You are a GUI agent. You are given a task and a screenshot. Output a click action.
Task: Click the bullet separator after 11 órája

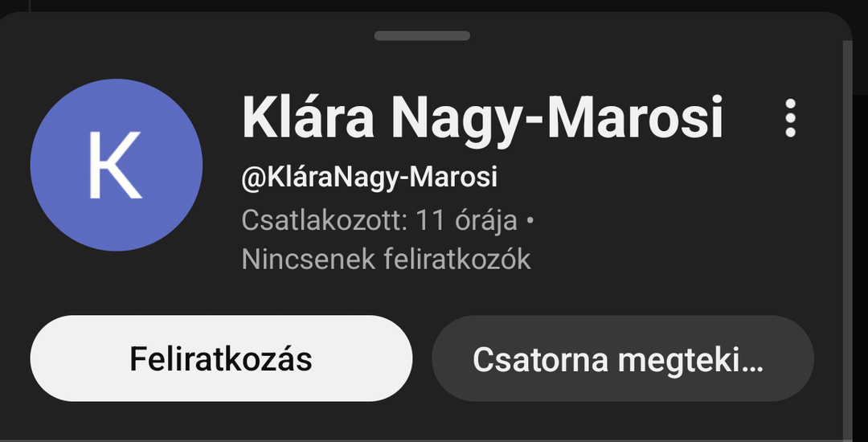click(x=530, y=221)
